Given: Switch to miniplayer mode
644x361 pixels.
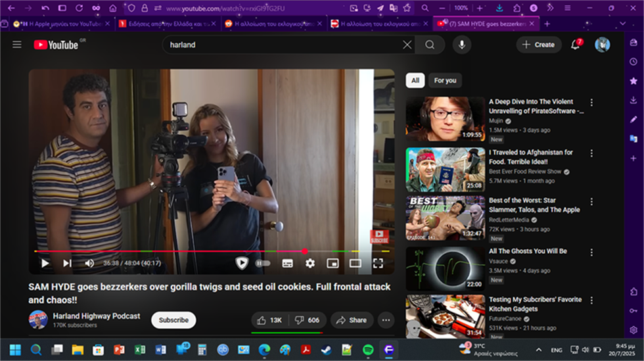Looking at the screenshot, I should coord(333,263).
